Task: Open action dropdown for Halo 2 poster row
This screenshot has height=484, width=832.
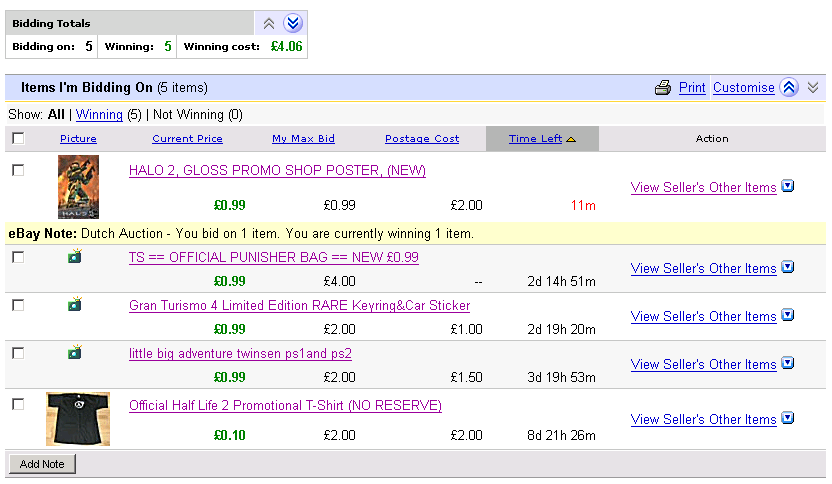Action: point(788,186)
